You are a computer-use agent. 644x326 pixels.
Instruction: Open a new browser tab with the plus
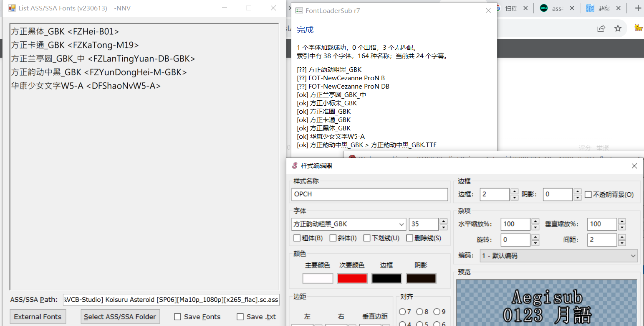638,8
